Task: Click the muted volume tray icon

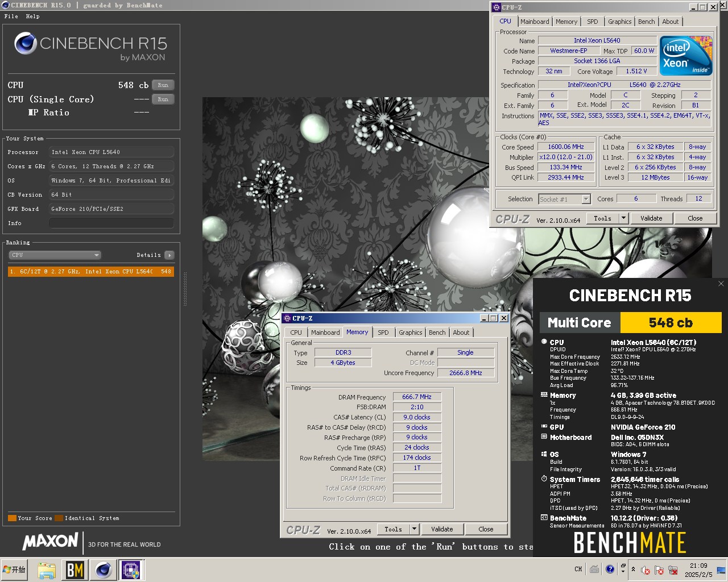Action: (646, 570)
